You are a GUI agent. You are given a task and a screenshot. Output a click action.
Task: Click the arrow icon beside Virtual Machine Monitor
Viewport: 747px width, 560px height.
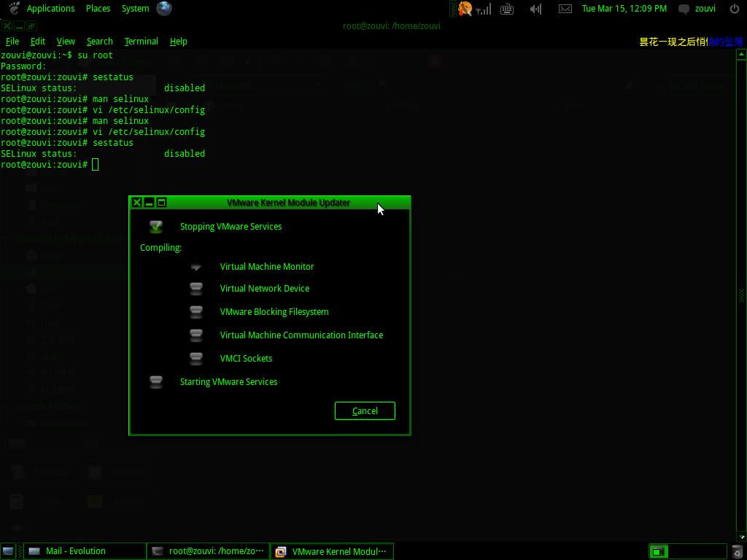pos(196,267)
